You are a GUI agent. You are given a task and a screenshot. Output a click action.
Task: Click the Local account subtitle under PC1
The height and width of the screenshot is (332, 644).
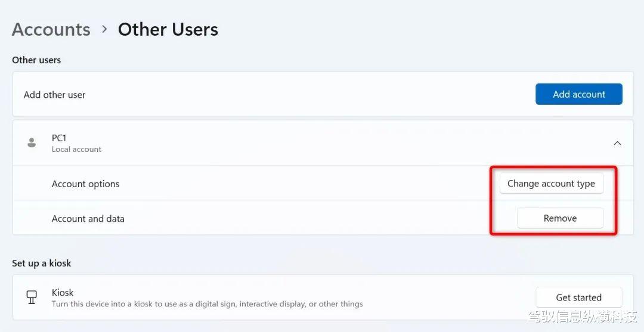[76, 150]
